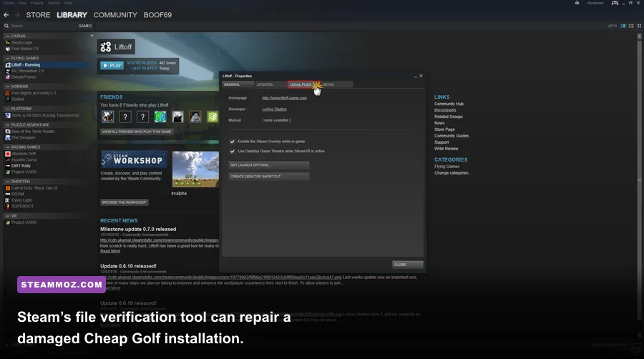Switch to the BETAS tab
The width and height of the screenshot is (644, 359).
337,84
